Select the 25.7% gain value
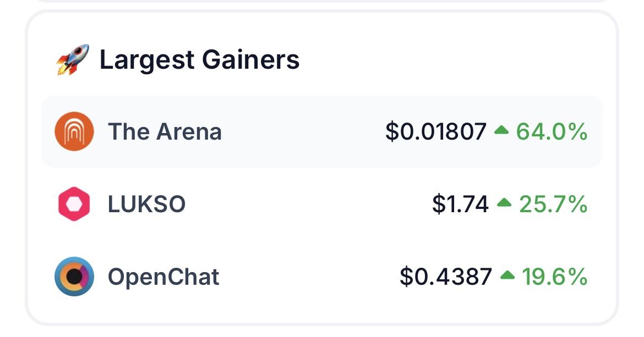 coord(553,204)
